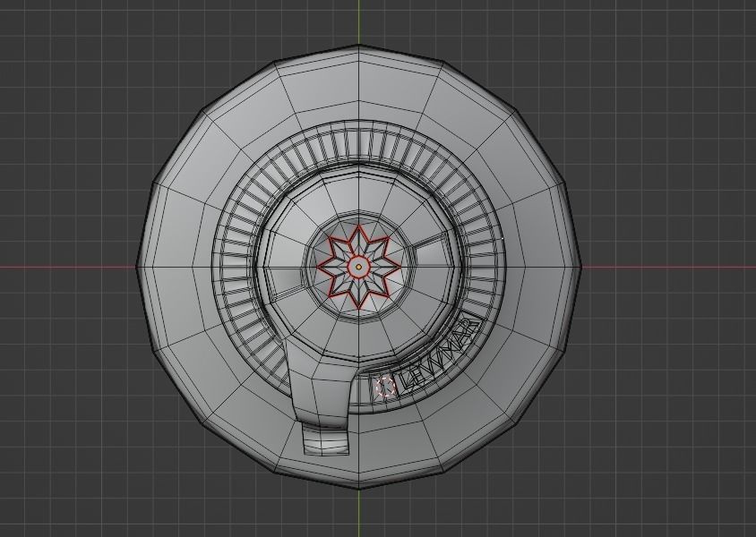This screenshot has height=537, width=756.
Task: Click the dashed red-white 3D cursor circle
Action: [x=386, y=387]
